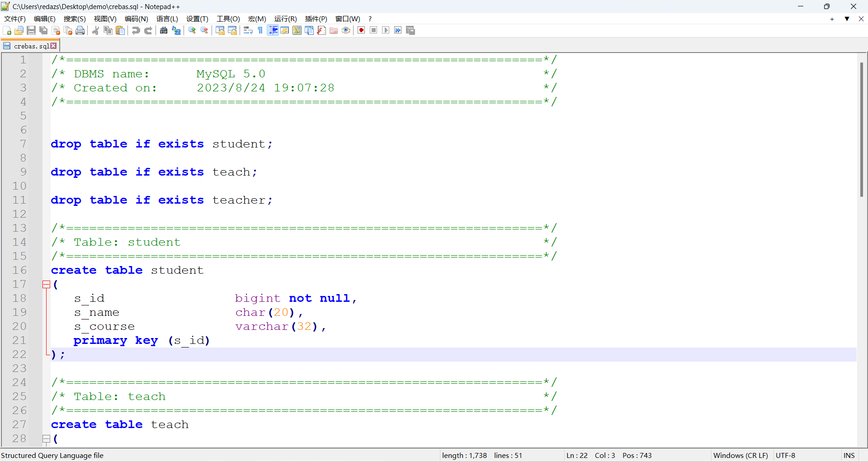Screen dimensions: 868x462
Task: Open Find with the binoculars icon
Action: 164,30
